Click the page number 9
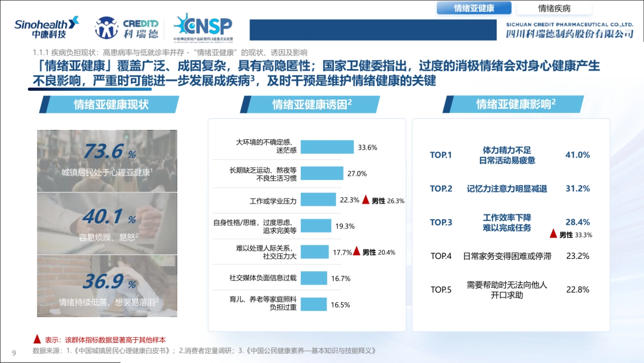This screenshot has height=363, width=644. 14,353
